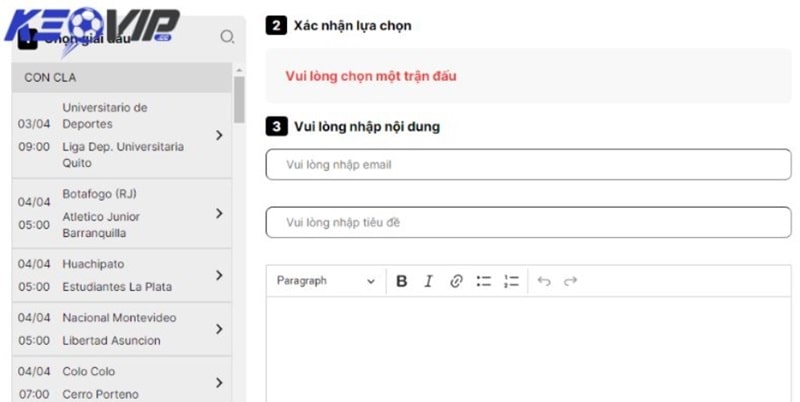Focus the title (tiêu đề) input field
The width and height of the screenshot is (800, 402).
click(x=529, y=222)
